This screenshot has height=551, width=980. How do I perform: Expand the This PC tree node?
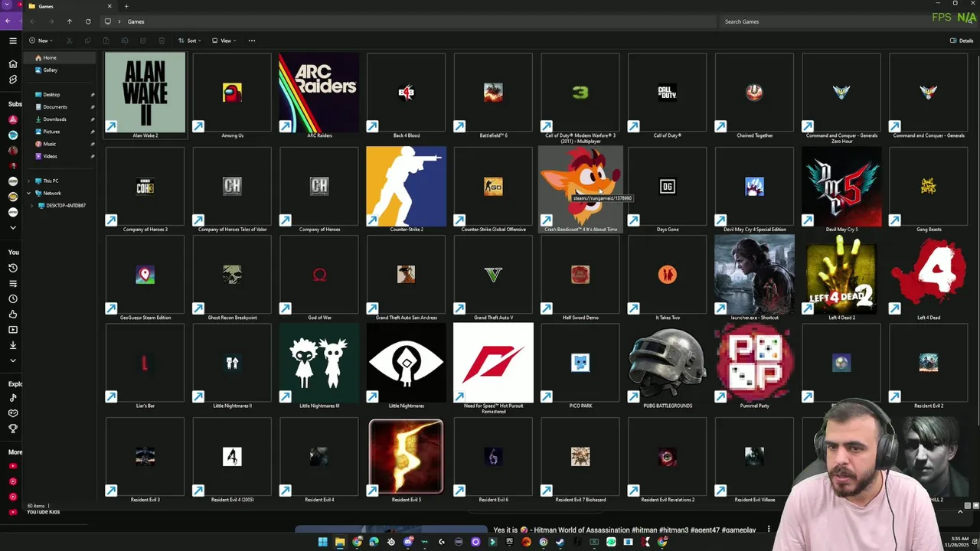[29, 181]
